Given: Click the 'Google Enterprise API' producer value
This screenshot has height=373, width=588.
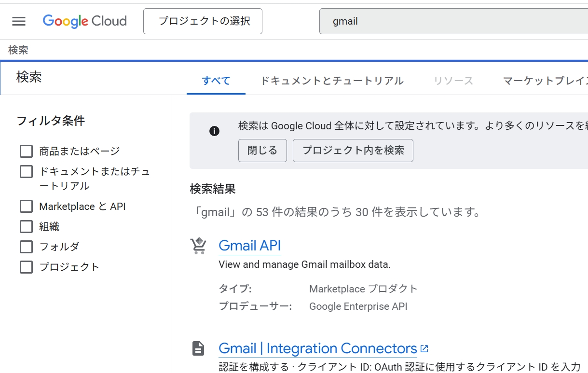Looking at the screenshot, I should (x=358, y=306).
